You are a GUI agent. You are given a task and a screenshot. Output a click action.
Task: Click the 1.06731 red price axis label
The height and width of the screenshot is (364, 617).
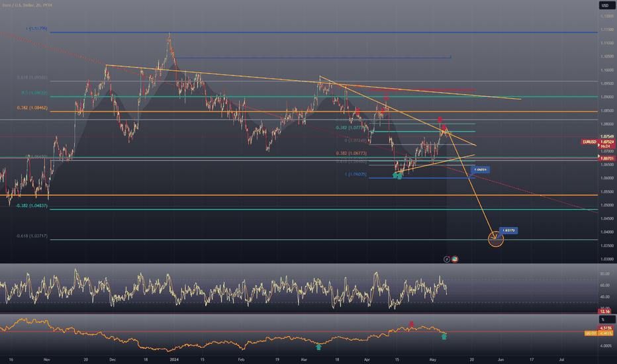[607, 158]
